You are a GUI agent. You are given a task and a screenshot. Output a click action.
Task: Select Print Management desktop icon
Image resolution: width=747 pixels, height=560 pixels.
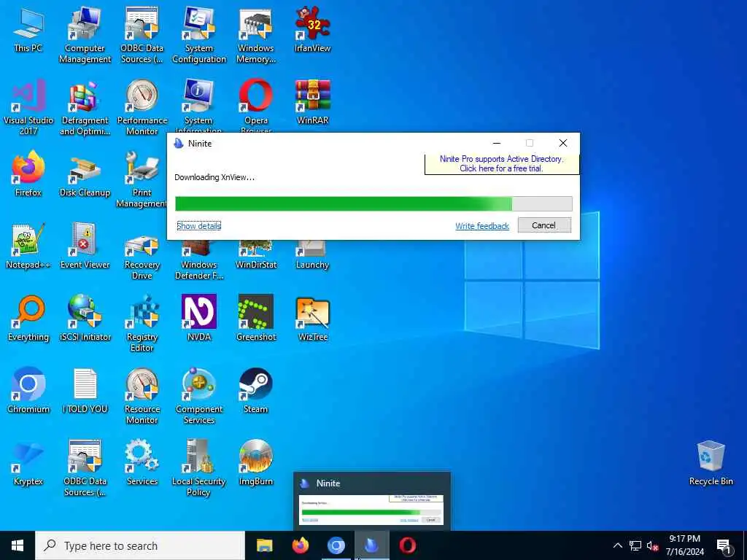tap(142, 180)
